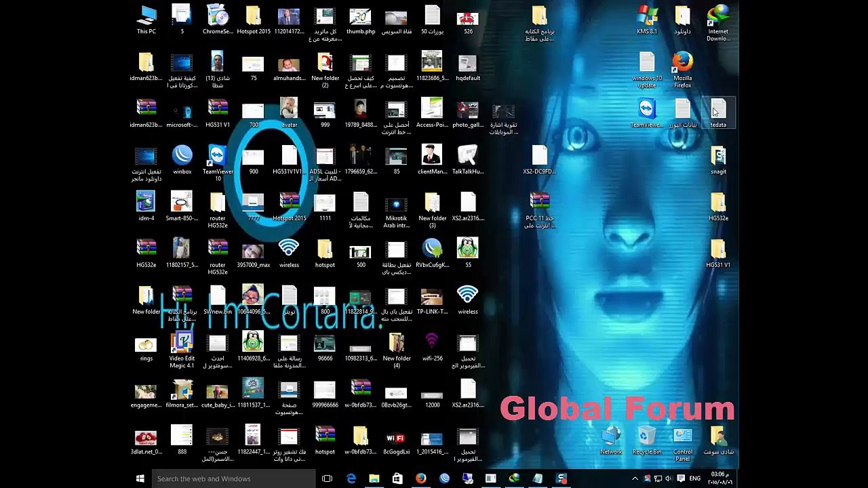Open the Windows Start menu

[x=140, y=479]
